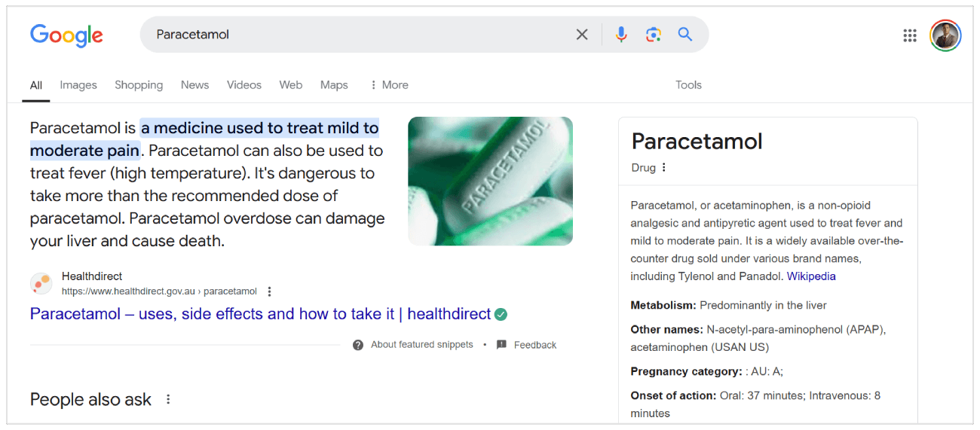Viewport: 980px width, 430px height.
Task: Click the About featured snippets help icon
Action: [x=358, y=345]
